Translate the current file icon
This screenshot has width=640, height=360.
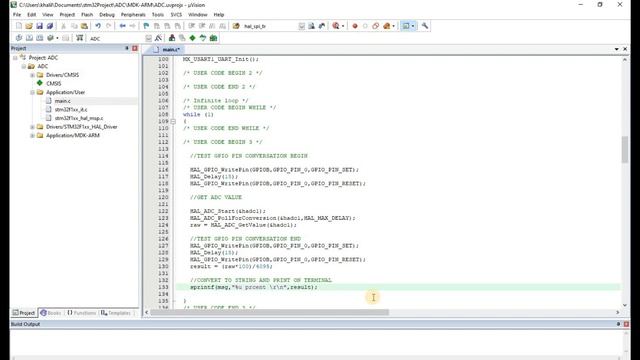pyautogui.click(x=19, y=38)
